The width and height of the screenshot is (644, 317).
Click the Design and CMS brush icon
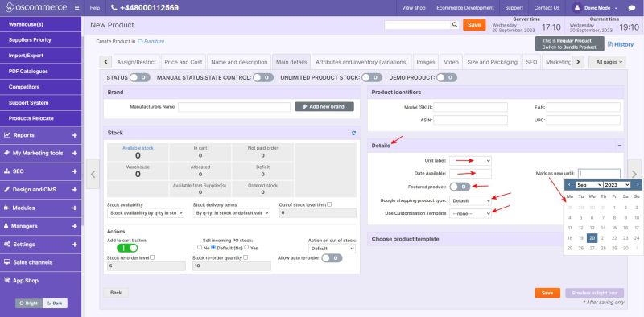coord(7,190)
